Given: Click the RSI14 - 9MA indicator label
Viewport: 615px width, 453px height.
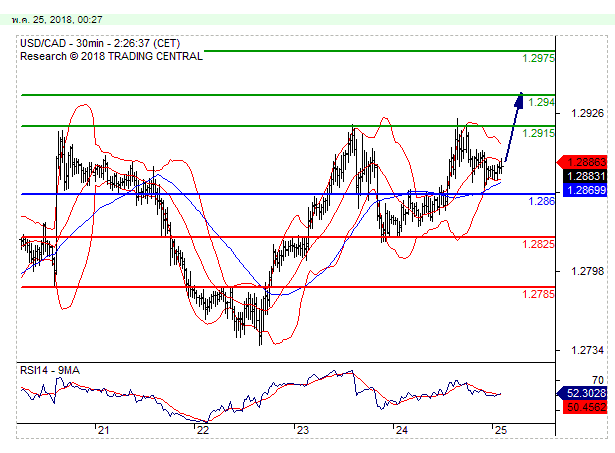Looking at the screenshot, I should pos(50,370).
